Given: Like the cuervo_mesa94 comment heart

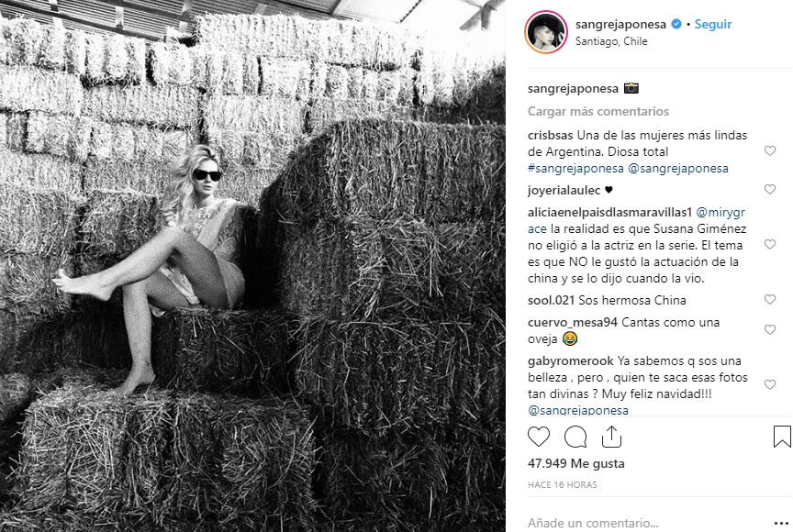Looking at the screenshot, I should pos(770,330).
